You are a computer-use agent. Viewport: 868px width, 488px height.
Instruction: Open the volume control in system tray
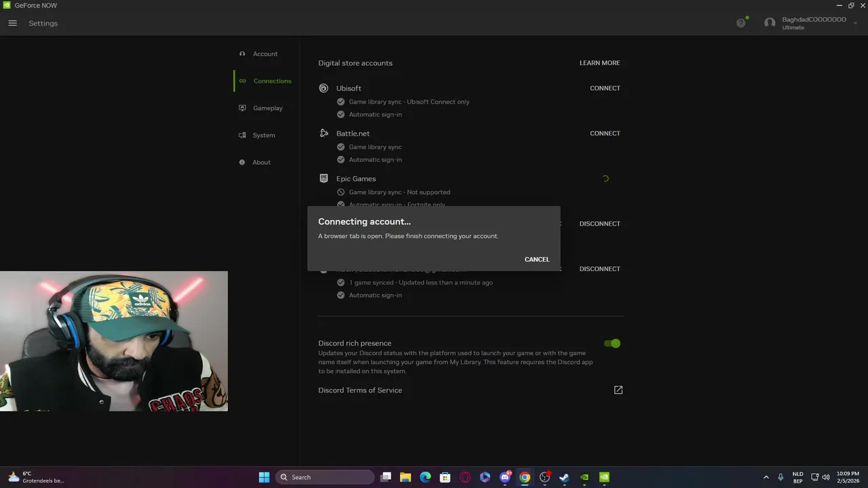826,477
